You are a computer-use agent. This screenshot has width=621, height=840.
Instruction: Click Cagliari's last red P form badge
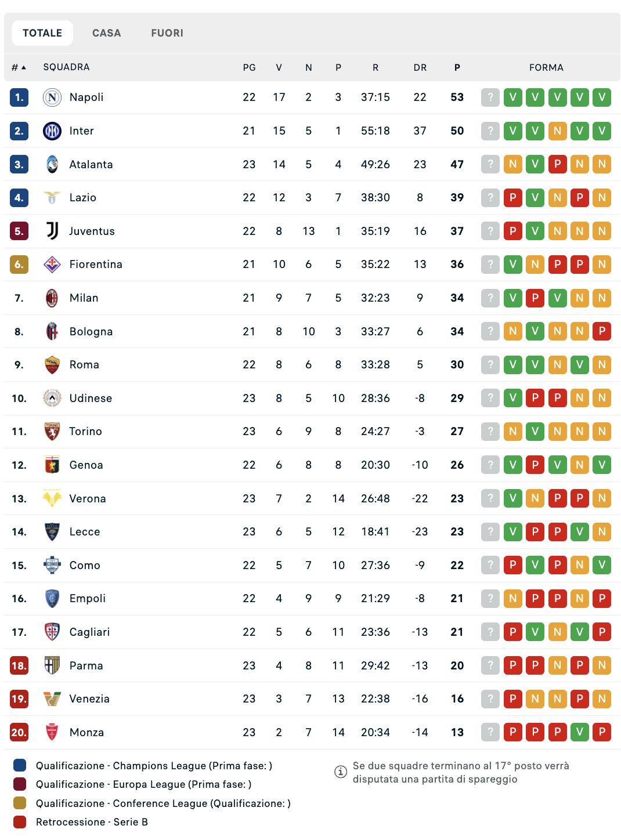click(x=602, y=632)
